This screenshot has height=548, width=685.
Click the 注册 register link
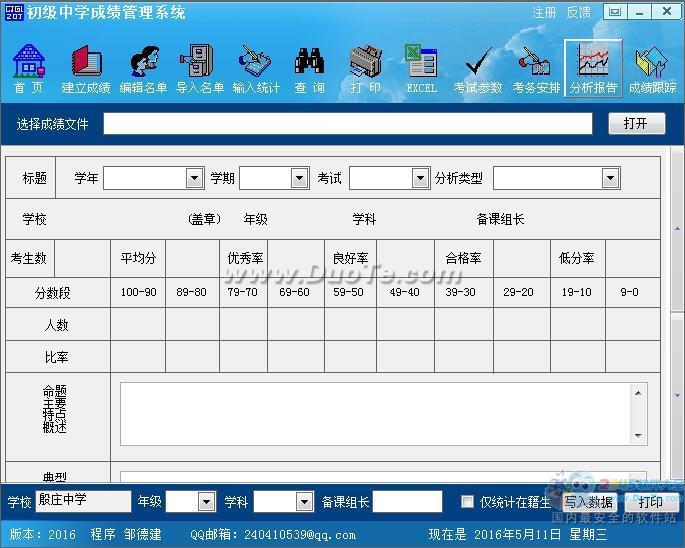pos(544,12)
